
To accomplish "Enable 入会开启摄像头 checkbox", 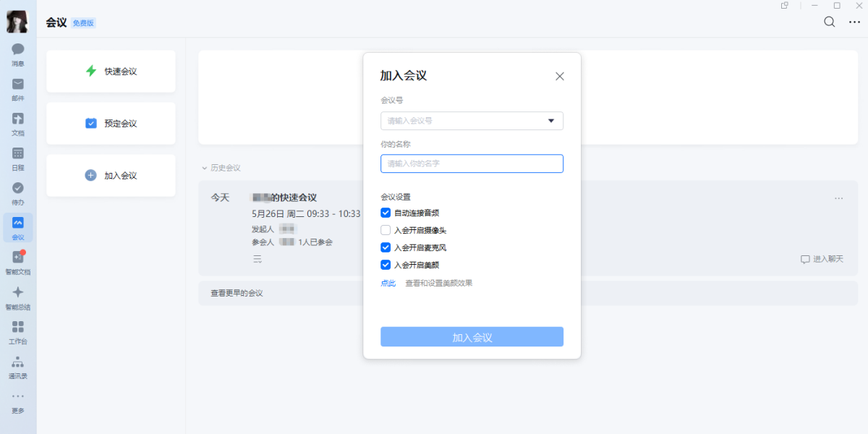I will 386,230.
